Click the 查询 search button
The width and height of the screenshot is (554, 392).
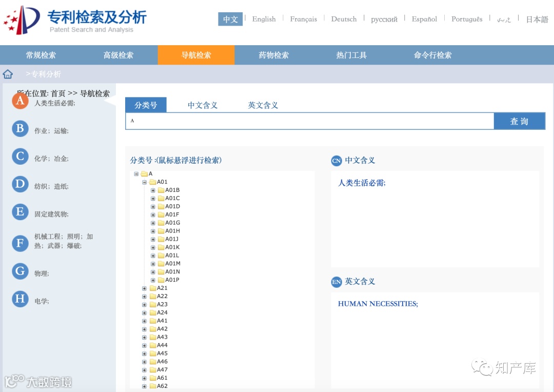[x=519, y=121]
